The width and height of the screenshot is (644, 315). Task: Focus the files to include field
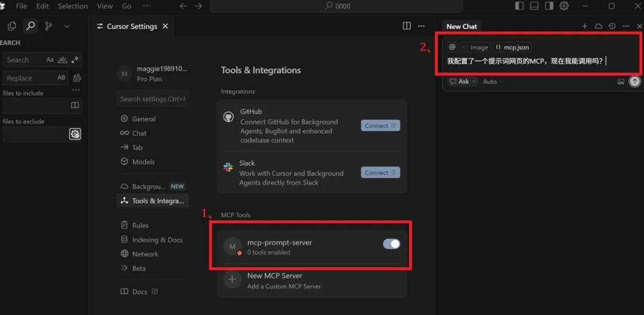pyautogui.click(x=42, y=106)
